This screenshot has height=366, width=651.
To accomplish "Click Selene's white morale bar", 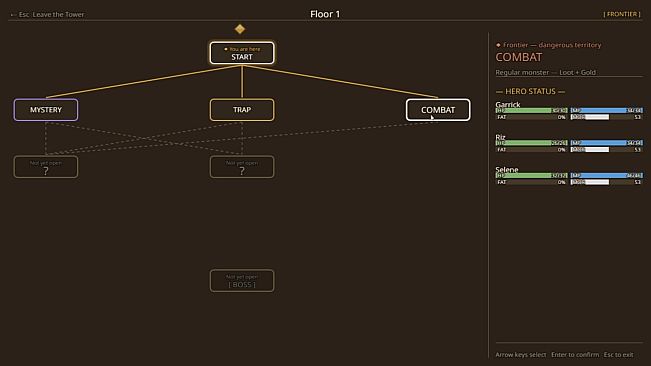I will click(607, 182).
